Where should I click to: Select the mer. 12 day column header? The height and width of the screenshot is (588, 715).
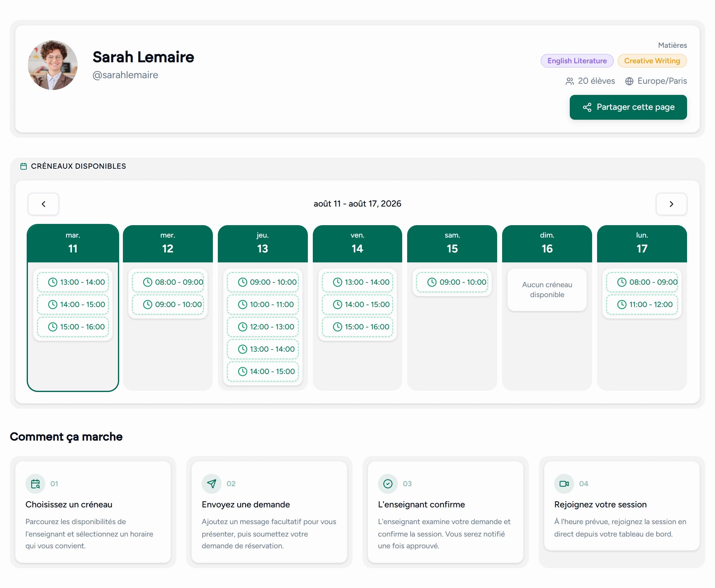pos(168,244)
